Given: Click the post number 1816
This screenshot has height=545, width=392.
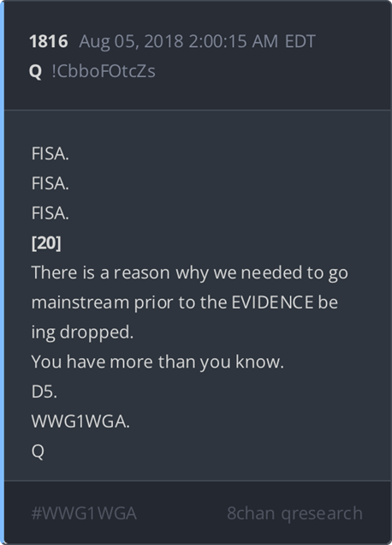Looking at the screenshot, I should point(49,41).
